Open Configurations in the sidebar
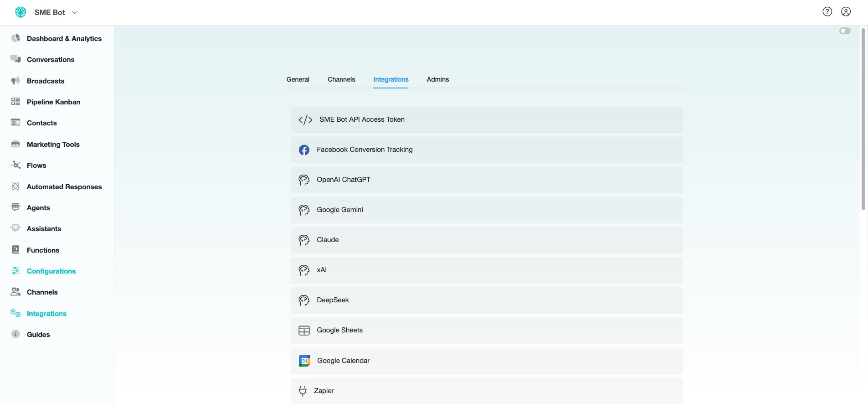868x404 pixels. [51, 271]
